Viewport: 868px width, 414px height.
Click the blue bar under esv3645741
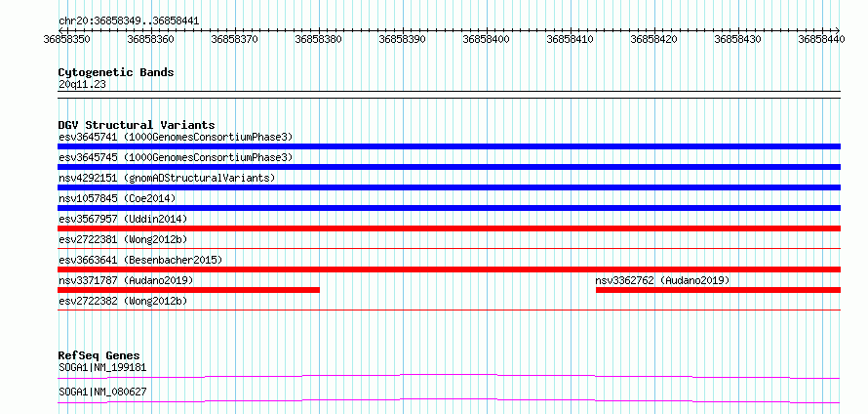(449, 146)
